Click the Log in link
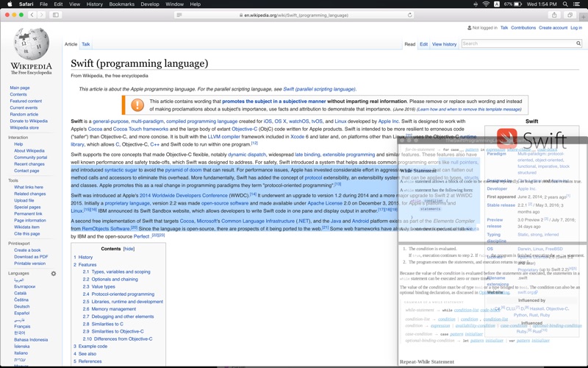Screen dimensions: 588x368 576,28
